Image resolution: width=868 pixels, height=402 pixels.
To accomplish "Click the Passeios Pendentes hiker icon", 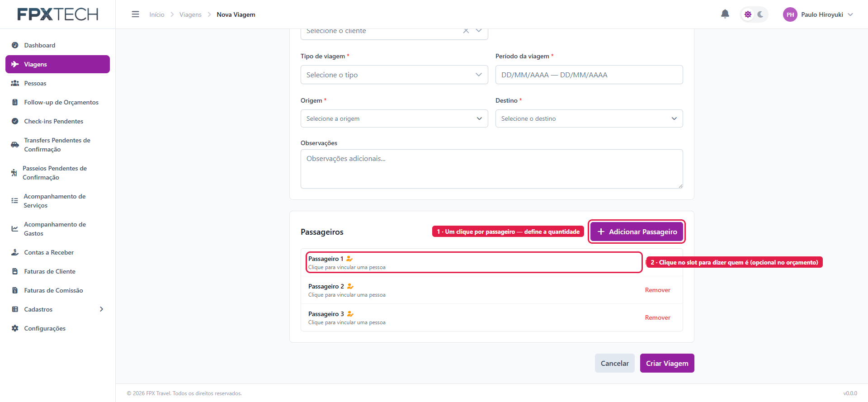I will point(14,173).
